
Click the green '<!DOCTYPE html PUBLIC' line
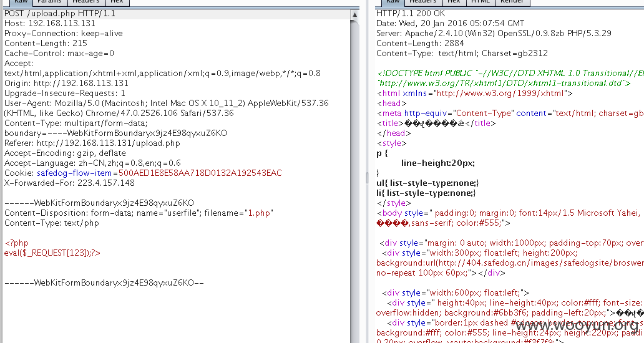(x=510, y=74)
